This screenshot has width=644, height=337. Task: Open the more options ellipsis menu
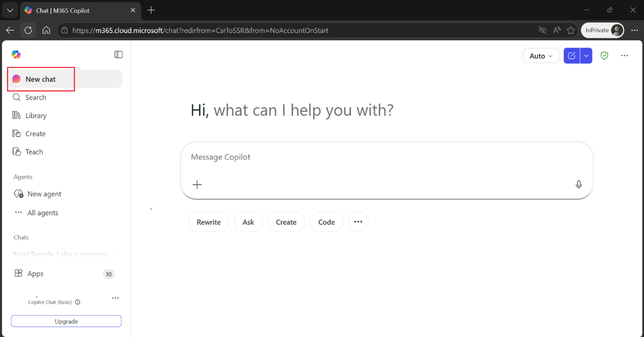(625, 55)
